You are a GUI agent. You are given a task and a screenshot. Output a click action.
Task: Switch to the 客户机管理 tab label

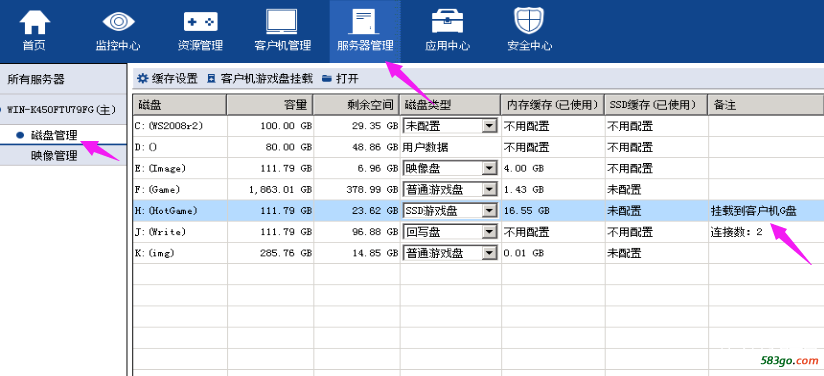click(x=282, y=46)
